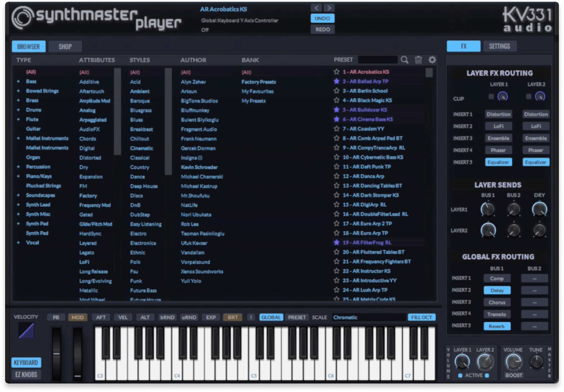Open browser settings gear icon
This screenshot has width=564, height=392.
point(432,60)
